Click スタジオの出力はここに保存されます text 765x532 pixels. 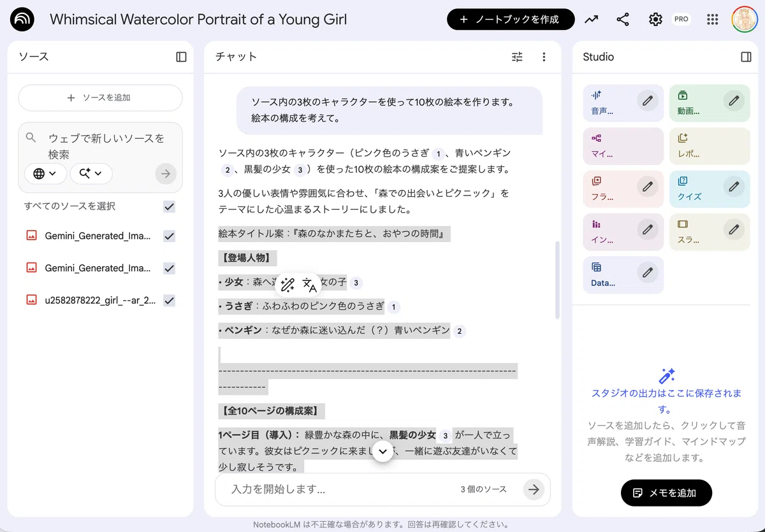click(666, 401)
